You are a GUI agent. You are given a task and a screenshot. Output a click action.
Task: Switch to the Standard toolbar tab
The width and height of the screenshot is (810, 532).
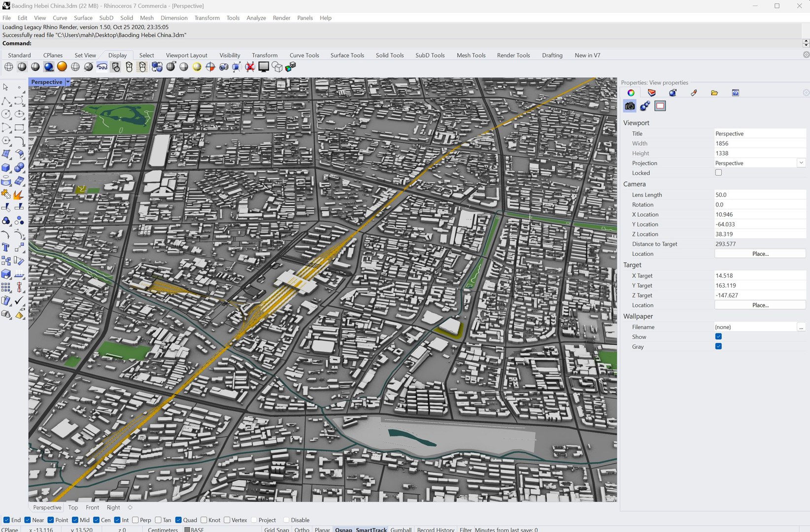pos(19,55)
